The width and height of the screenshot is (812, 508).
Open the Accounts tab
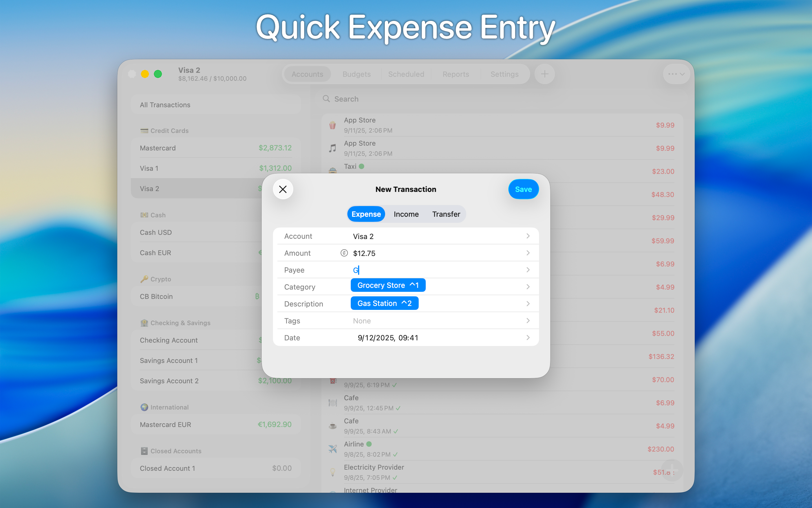[307, 74]
